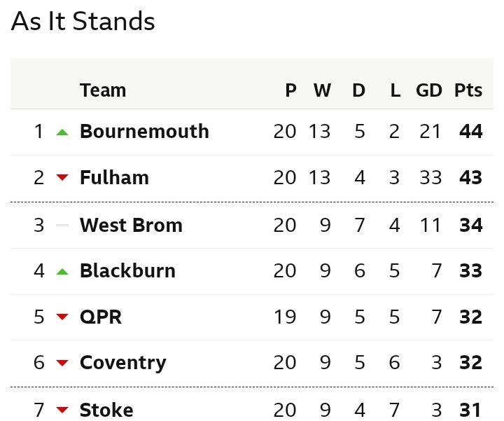The height and width of the screenshot is (421, 504).
Task: Click Bournemouth's 44 points value
Action: click(471, 131)
